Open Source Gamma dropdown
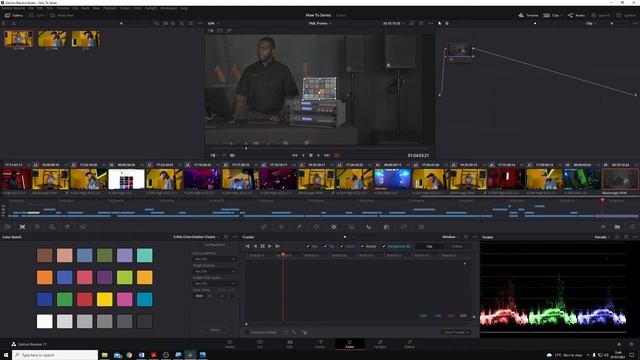The width and height of the screenshot is (640, 360). (214, 259)
